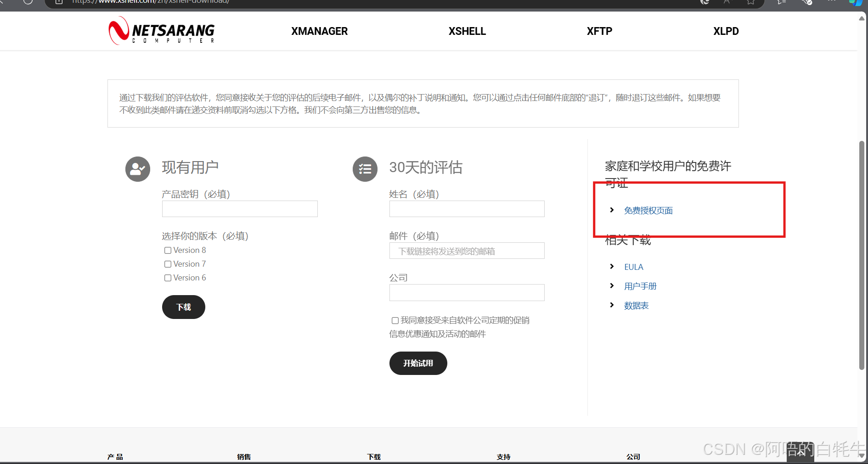Click the evaluation notice paragraph text
868x464 pixels.
click(420, 104)
